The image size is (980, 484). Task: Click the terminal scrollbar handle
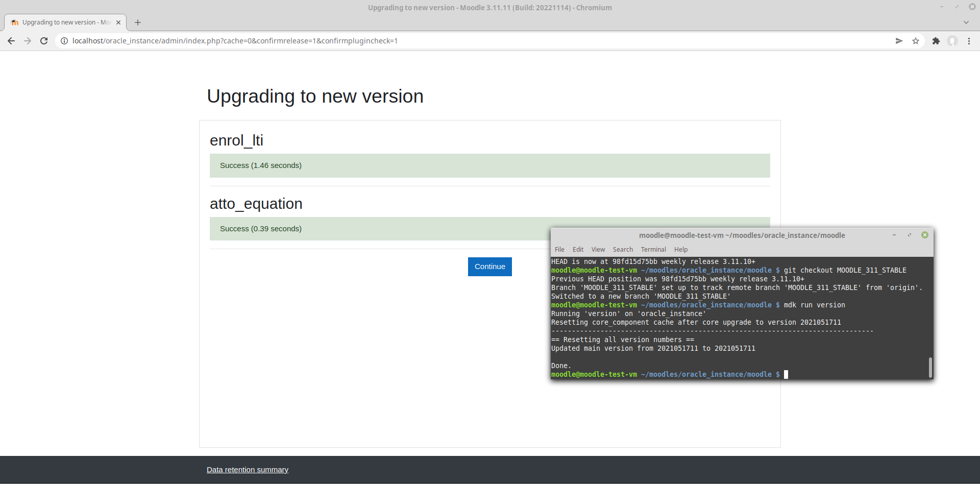coord(930,367)
